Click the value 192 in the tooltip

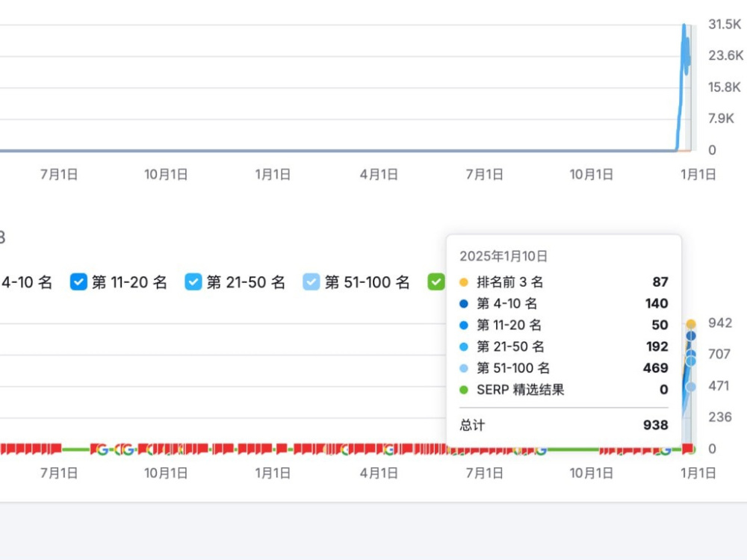click(657, 346)
